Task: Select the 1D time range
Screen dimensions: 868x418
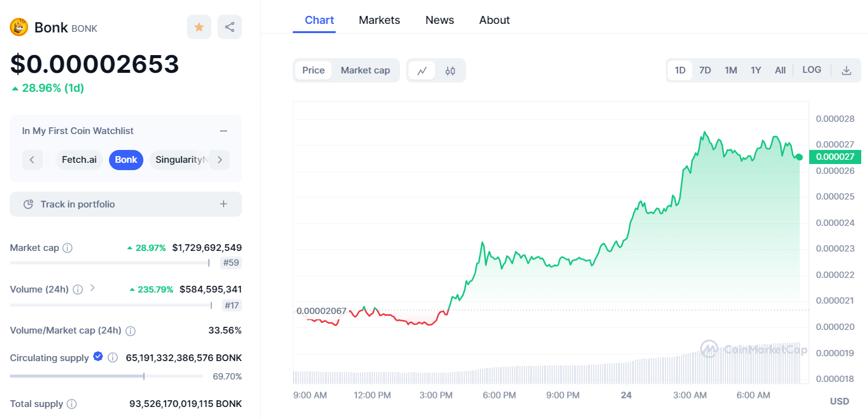Action: coord(680,70)
